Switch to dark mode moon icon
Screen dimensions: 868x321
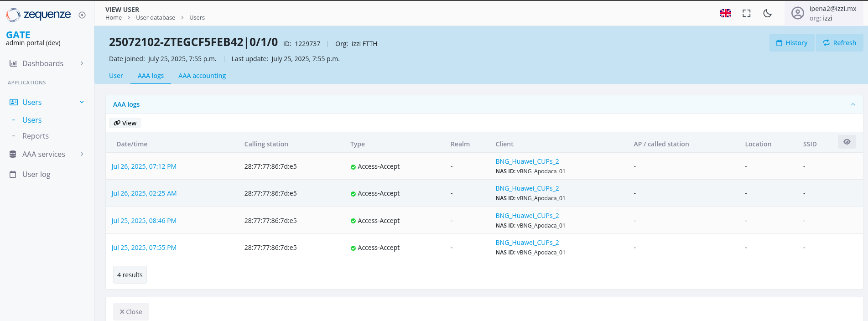tap(768, 13)
